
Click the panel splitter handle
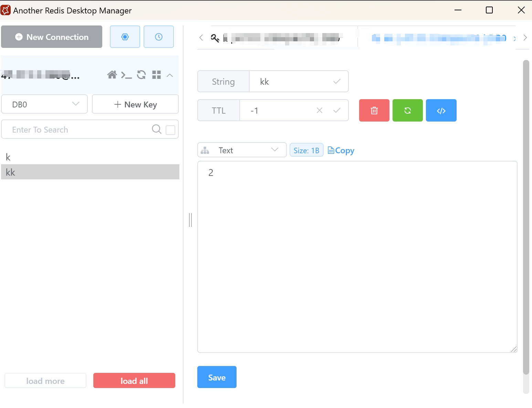190,220
